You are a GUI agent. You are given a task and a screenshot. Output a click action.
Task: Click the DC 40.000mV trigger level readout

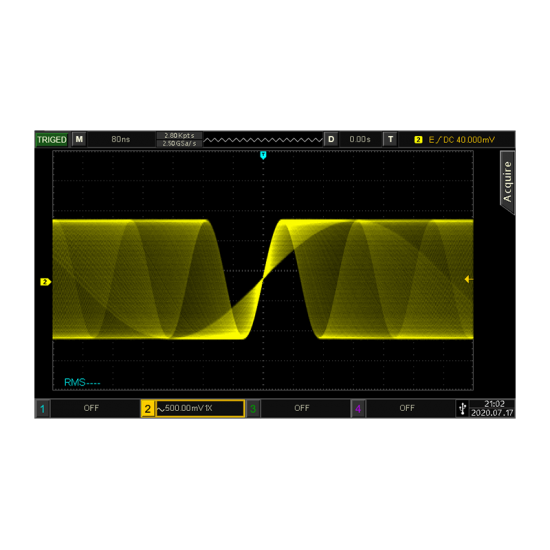coord(469,140)
